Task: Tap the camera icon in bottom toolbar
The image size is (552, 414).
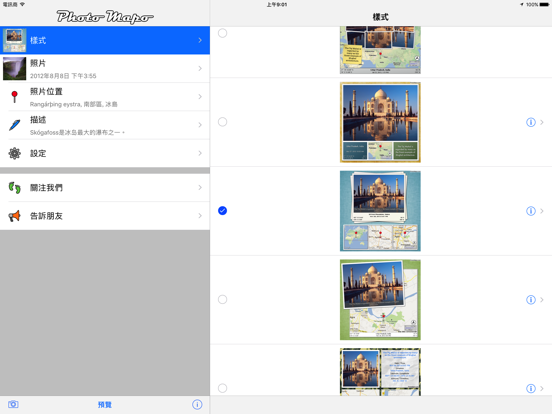Action: tap(13, 404)
